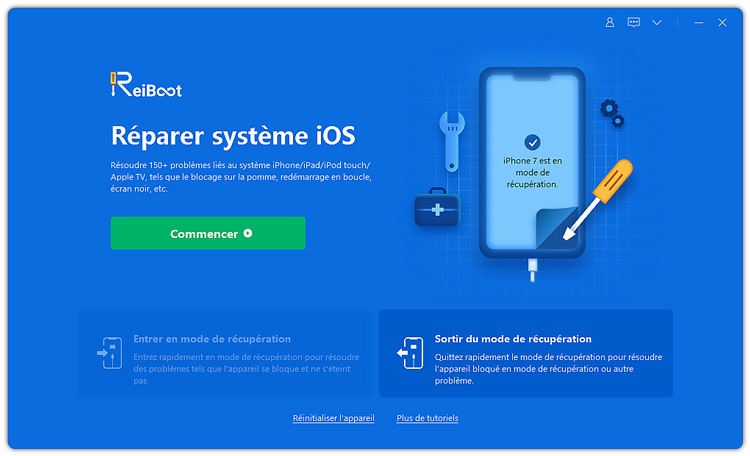750x456 pixels.
Task: Click the enter recovery mode phone icon
Action: [110, 353]
